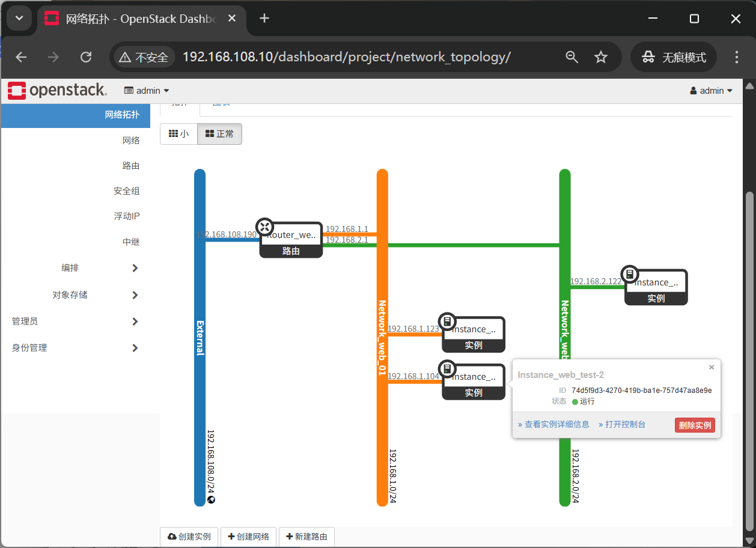This screenshot has height=548, width=756.
Task: Open 安全组 in the sidebar
Action: (127, 191)
